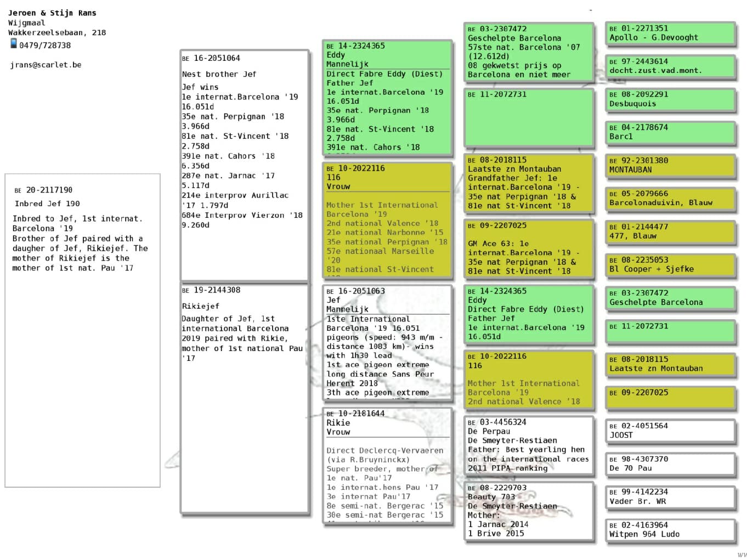Click the Rikie BE 10-2181644 entry
The image size is (747, 560).
pos(388,465)
